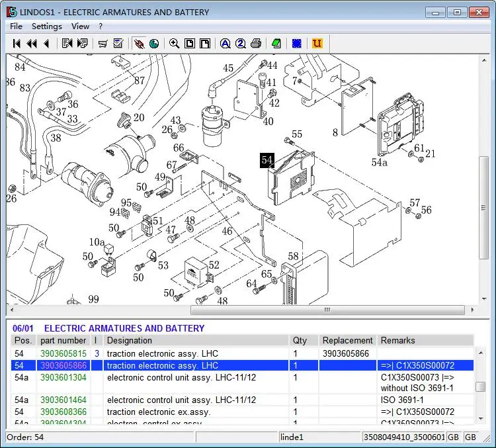This screenshot has height=448, width=496.
Task: Click the first page-fit icon
Action: pos(190,44)
